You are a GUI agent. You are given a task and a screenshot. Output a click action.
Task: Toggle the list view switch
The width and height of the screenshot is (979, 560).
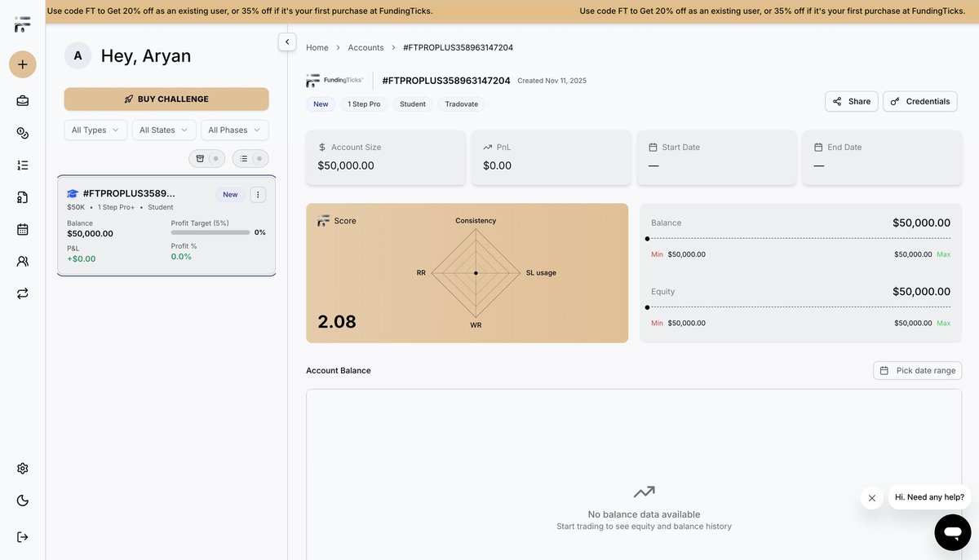click(250, 158)
